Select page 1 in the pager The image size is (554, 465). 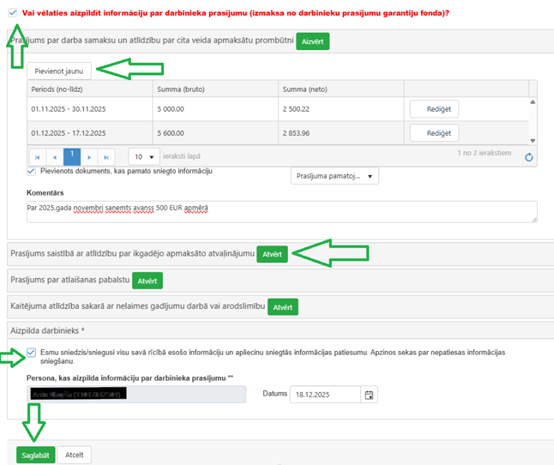72,157
